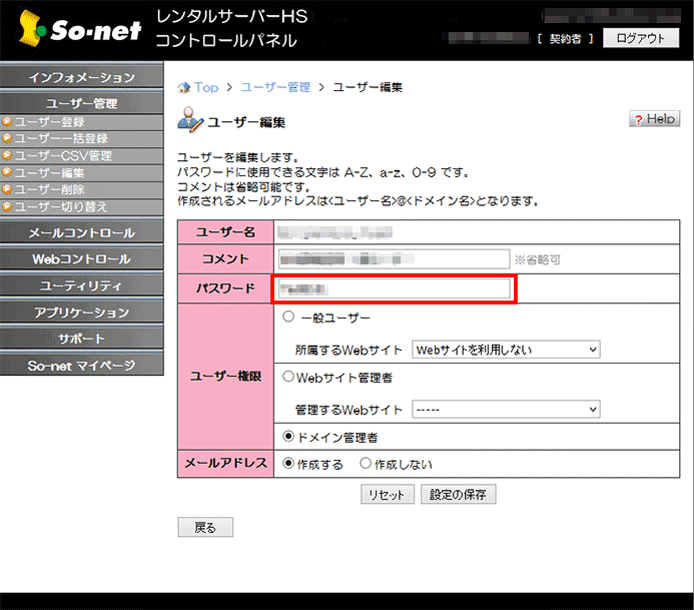The image size is (694, 610).
Task: Select the 一般ユーザー radio button
Action: click(288, 318)
